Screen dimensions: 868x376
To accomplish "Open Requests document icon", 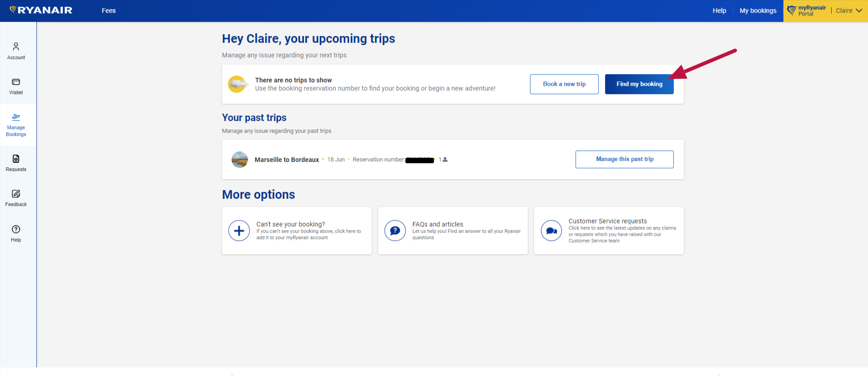I will tap(16, 159).
